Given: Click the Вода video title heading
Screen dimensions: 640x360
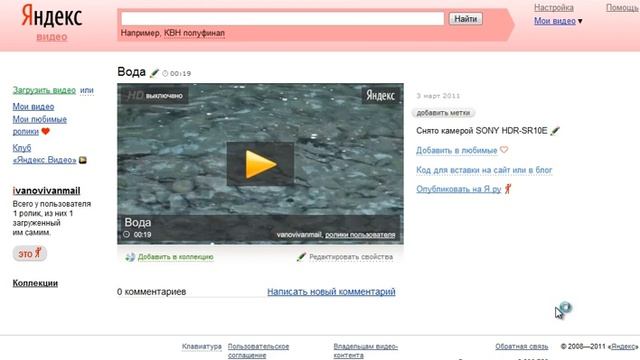Looking at the screenshot, I should coord(131,72).
